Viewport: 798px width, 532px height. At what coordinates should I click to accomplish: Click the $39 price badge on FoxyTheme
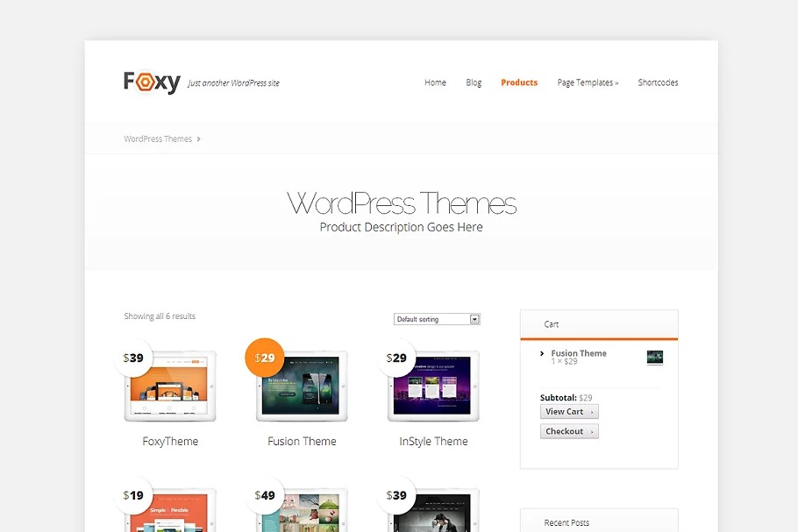point(133,358)
